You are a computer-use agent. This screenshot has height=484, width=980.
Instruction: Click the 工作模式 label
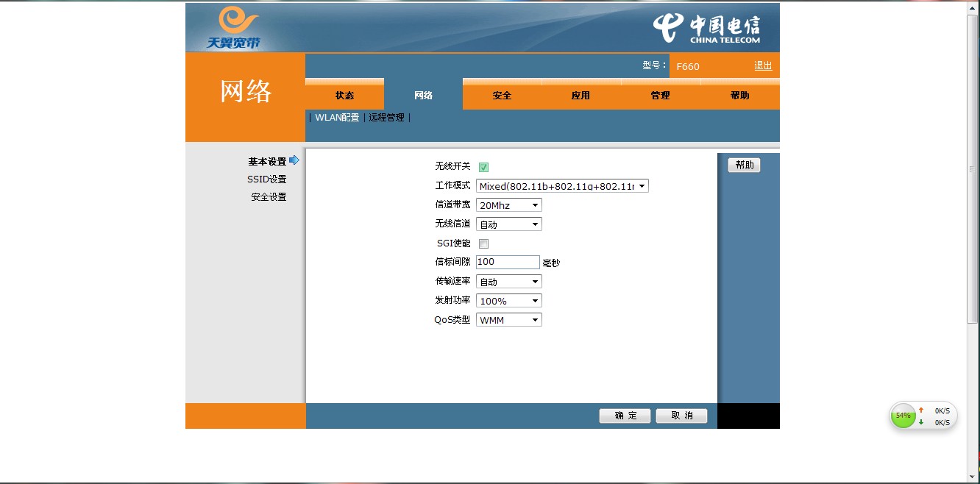[x=452, y=185]
